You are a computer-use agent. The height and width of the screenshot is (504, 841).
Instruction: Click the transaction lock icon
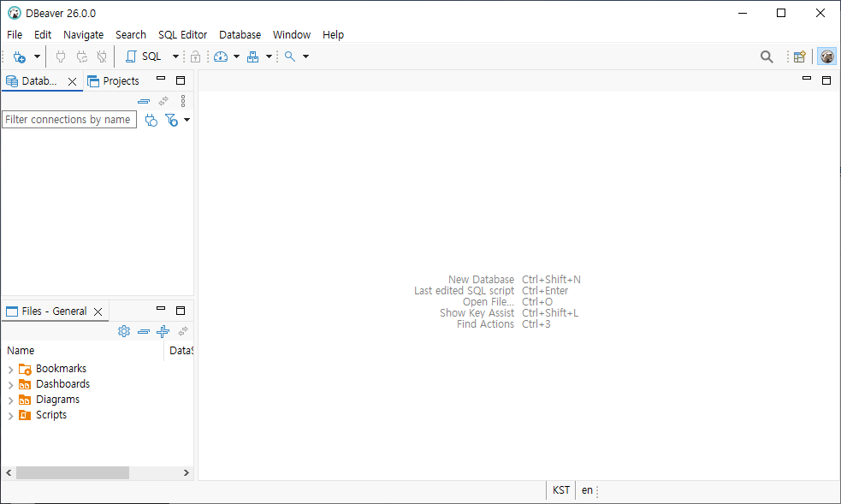(x=196, y=56)
